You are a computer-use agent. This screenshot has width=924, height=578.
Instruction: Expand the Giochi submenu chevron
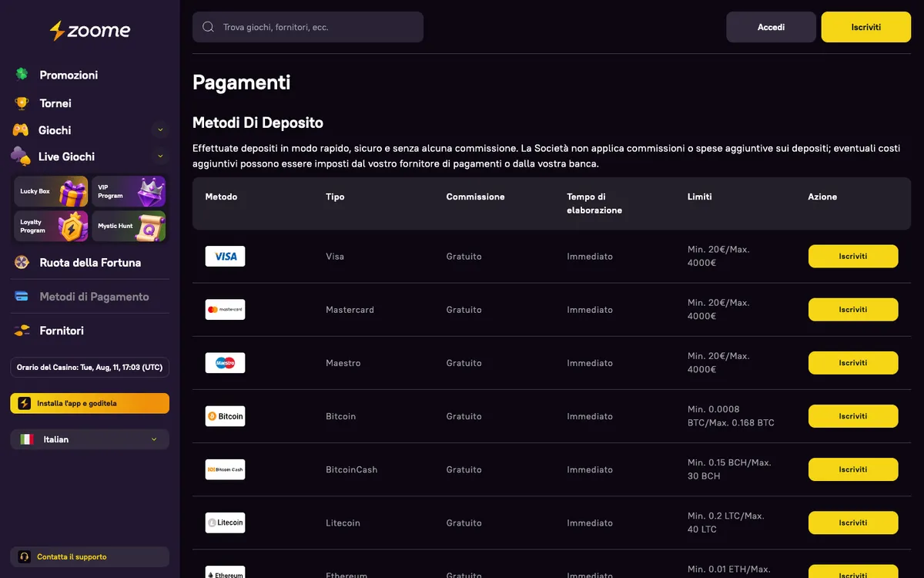[160, 129]
